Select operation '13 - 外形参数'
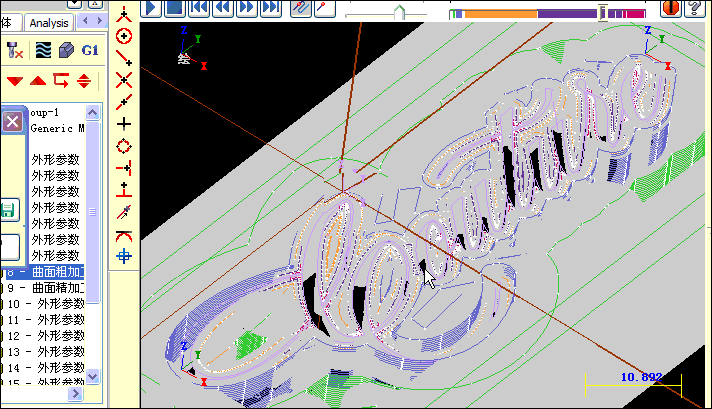Screen dimensions: 712x409 tap(45, 352)
